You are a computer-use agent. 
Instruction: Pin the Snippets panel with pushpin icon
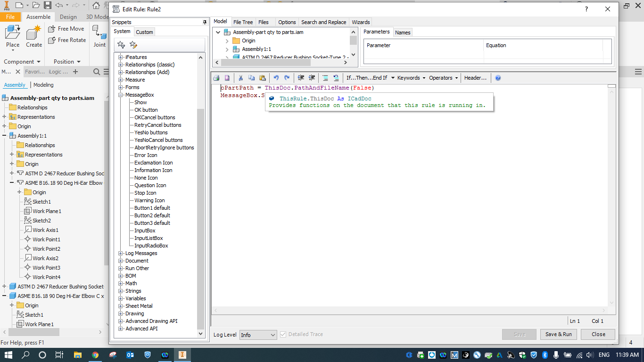[x=205, y=22]
